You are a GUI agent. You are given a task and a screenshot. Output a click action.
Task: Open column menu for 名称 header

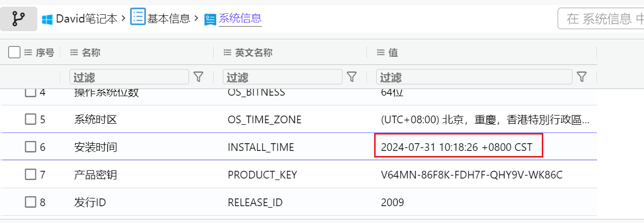[x=74, y=52]
